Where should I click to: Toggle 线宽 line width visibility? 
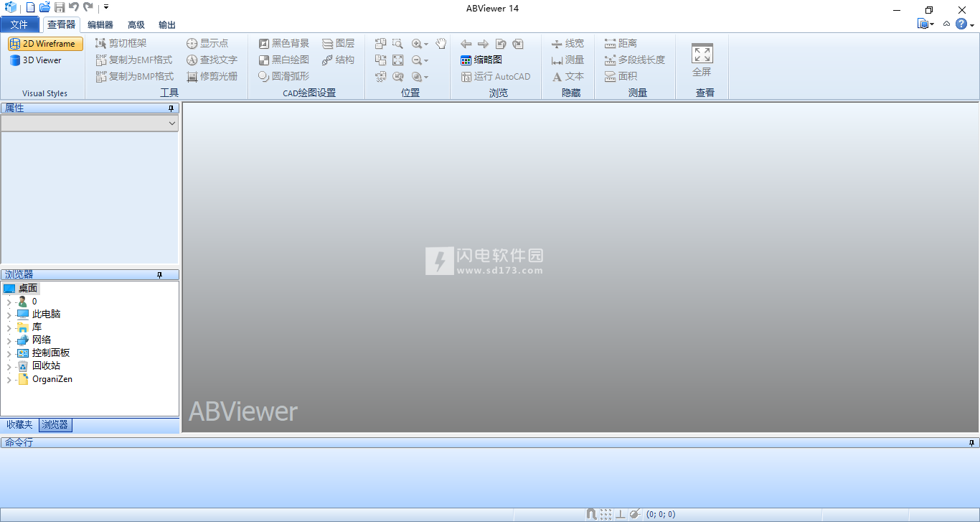pyautogui.click(x=567, y=43)
